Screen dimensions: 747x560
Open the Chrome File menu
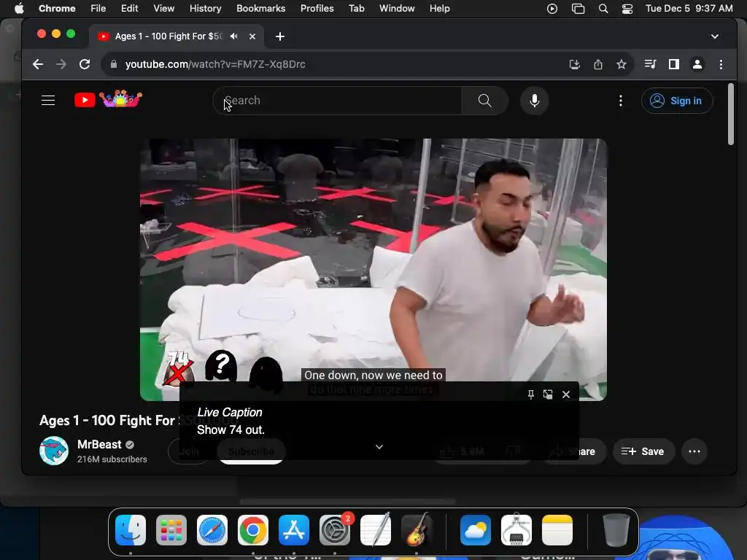98,8
